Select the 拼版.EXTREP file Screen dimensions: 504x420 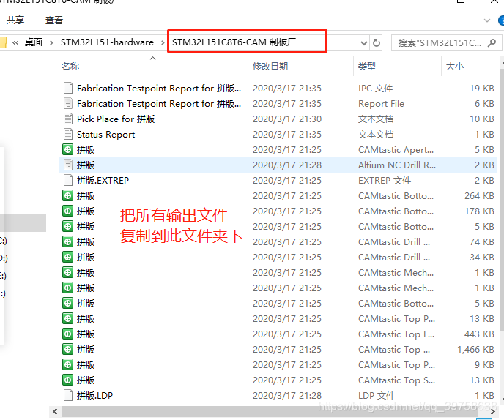pyautogui.click(x=278, y=181)
